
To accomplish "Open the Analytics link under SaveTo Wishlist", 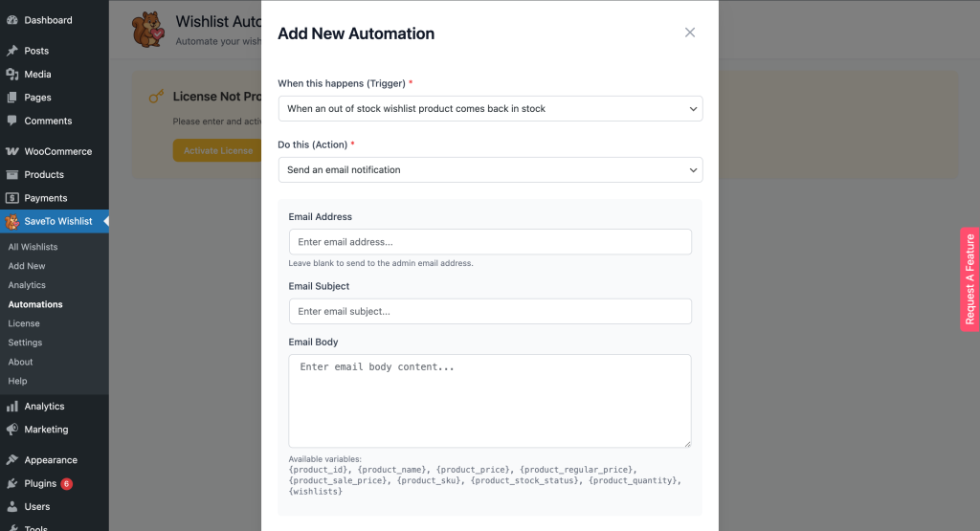I will (27, 285).
